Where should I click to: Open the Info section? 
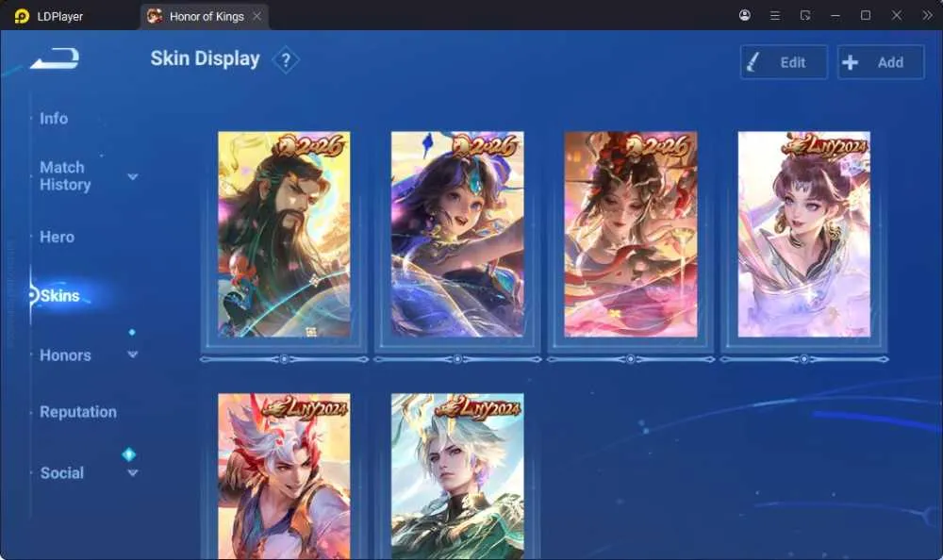pyautogui.click(x=54, y=119)
